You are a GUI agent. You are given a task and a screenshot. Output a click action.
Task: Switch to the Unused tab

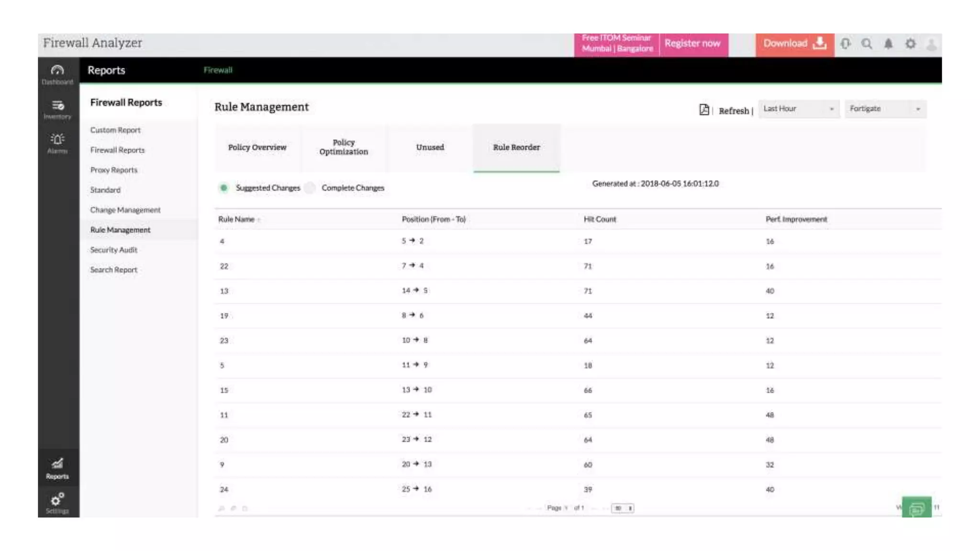point(430,147)
